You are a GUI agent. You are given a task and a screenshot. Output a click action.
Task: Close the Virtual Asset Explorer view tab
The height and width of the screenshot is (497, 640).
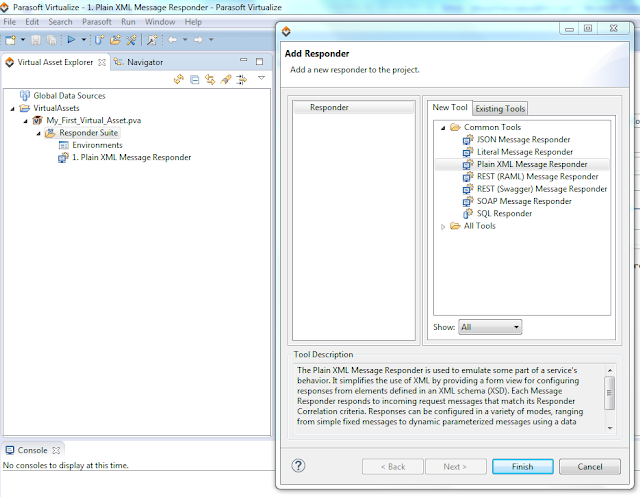coord(102,62)
